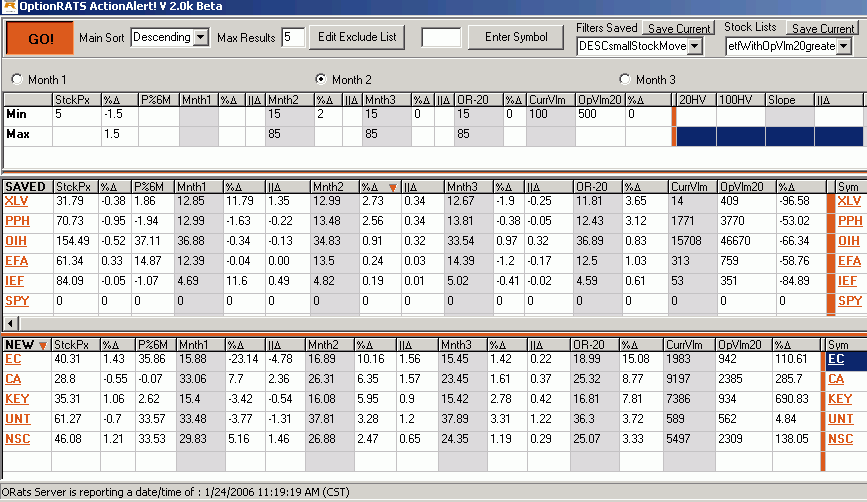Click the SAVED table P%6M column header

coord(153,187)
